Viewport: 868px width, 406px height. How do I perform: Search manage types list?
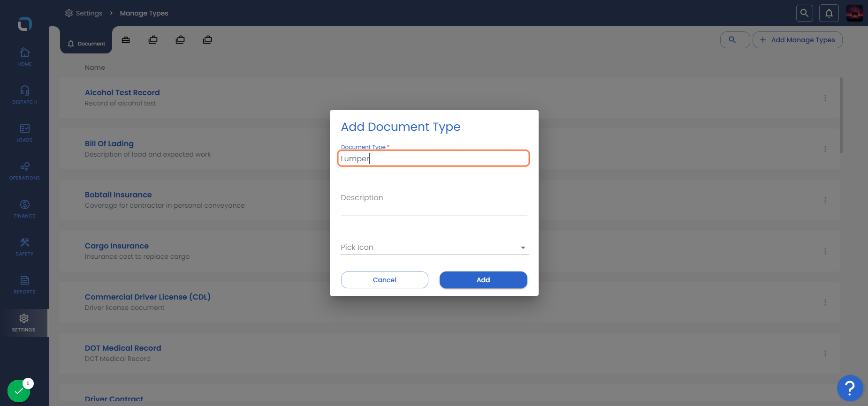point(735,40)
